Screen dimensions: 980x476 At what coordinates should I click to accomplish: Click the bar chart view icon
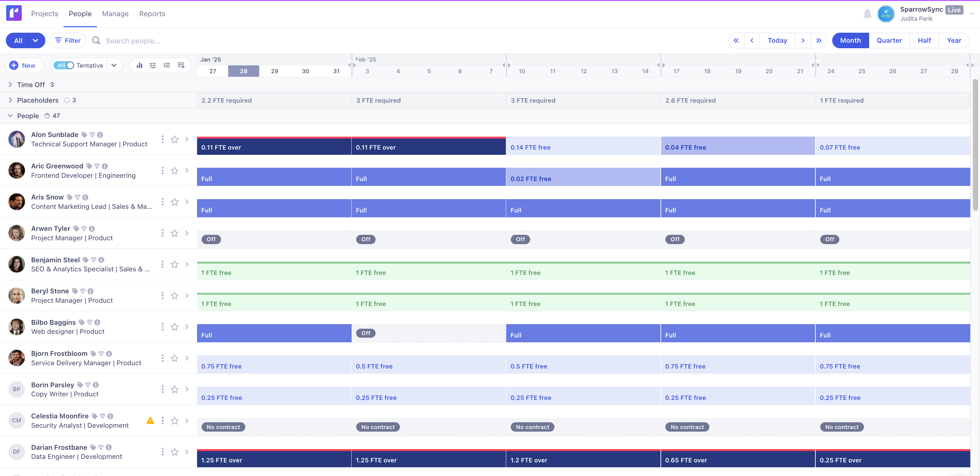pos(139,65)
